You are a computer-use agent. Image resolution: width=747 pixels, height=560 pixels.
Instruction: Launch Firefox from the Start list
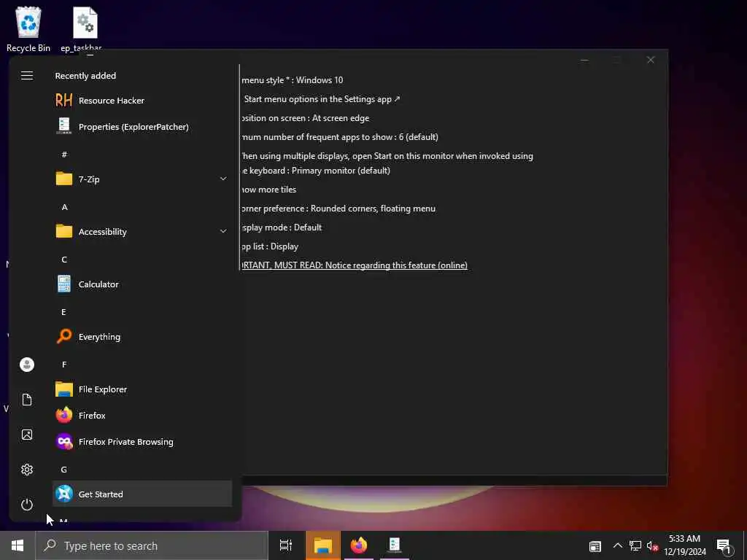[x=142, y=415]
